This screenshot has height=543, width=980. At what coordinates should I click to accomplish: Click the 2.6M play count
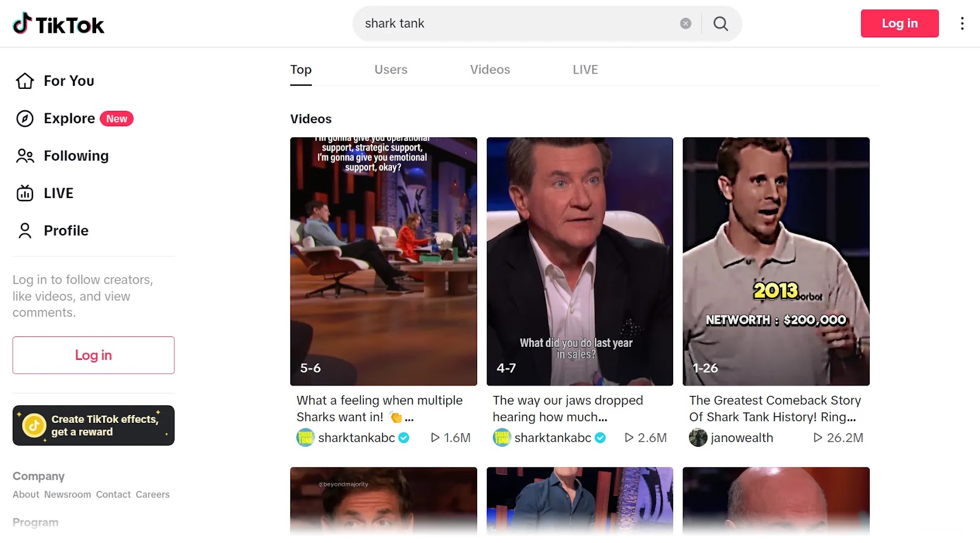(646, 438)
